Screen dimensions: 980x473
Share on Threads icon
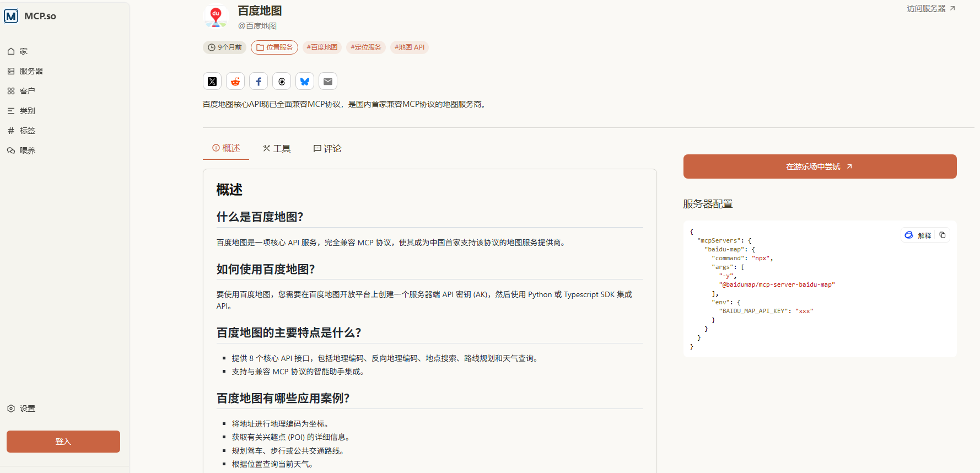(x=282, y=82)
